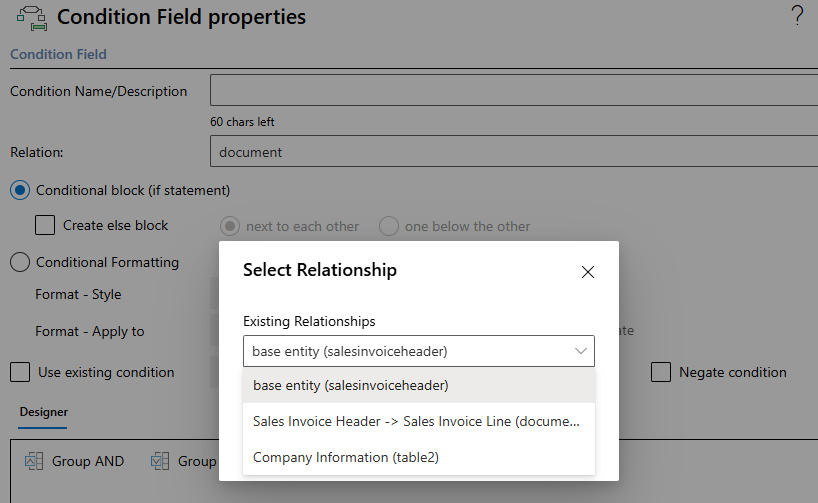Image resolution: width=818 pixels, height=503 pixels.
Task: Click the Existing Relationships label
Action: click(309, 321)
